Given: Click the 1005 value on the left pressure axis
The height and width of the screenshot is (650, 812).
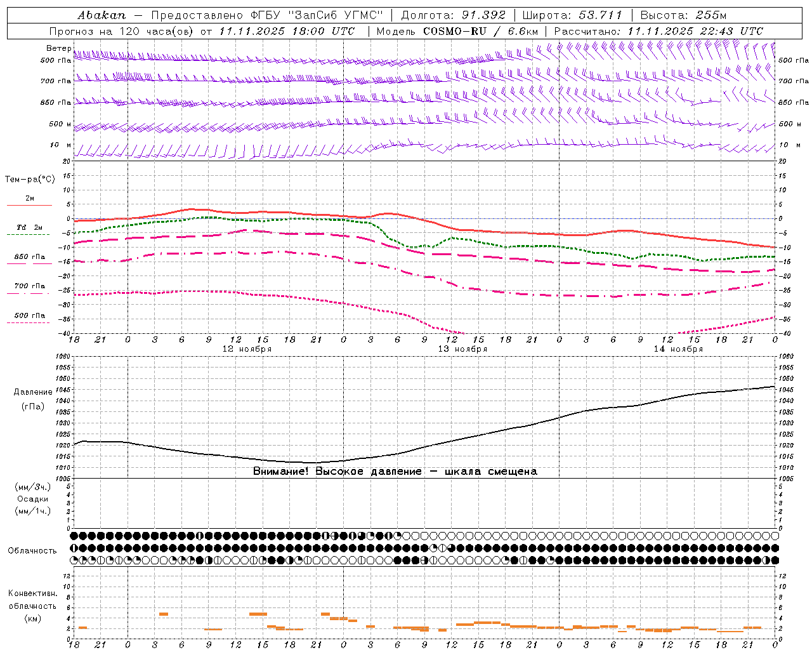Looking at the screenshot, I should click(63, 479).
